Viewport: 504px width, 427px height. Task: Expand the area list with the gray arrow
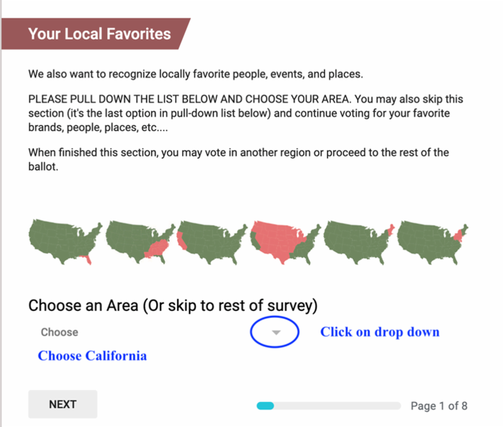coord(275,332)
